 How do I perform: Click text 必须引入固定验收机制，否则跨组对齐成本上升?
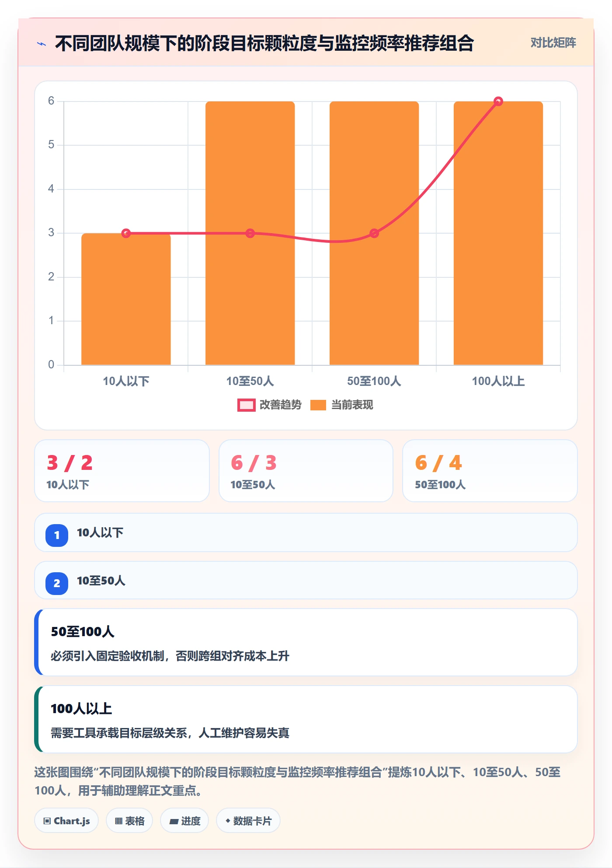click(170, 656)
